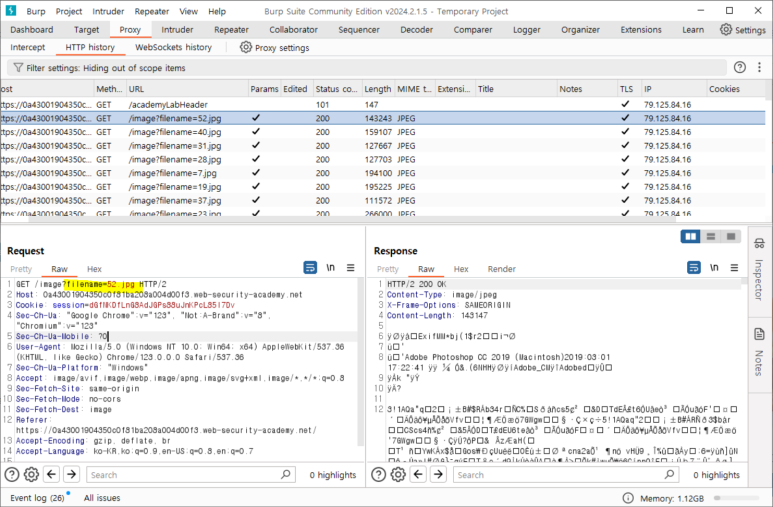Viewport: 773px width, 507px height.
Task: Select the response Hex view tab
Action: coord(461,269)
